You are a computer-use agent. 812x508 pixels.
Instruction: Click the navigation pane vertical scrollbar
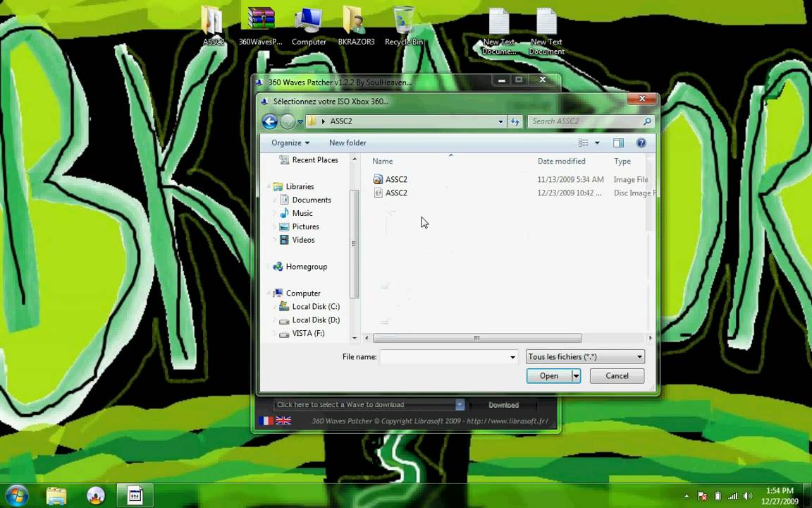coord(355,243)
